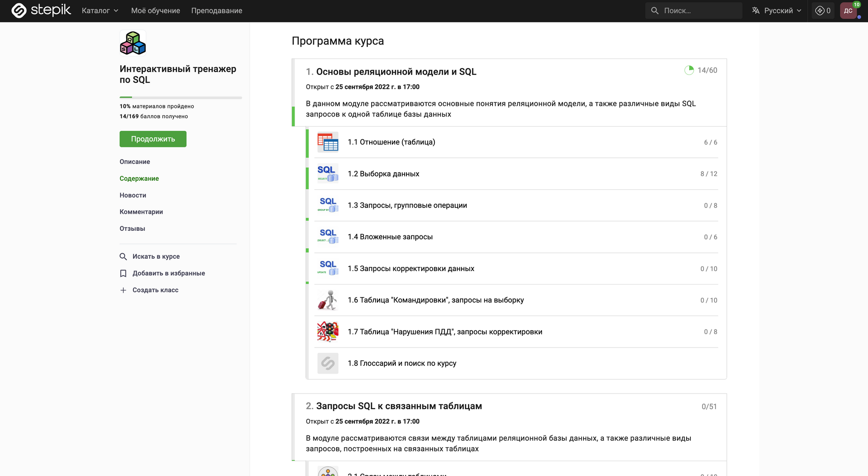
Task: Click the green Продолжить button
Action: pos(153,139)
